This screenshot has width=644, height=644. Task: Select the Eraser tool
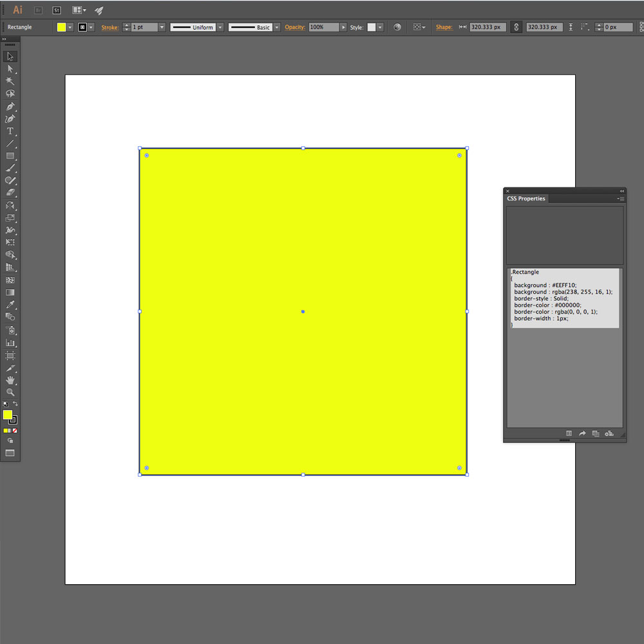point(10,192)
